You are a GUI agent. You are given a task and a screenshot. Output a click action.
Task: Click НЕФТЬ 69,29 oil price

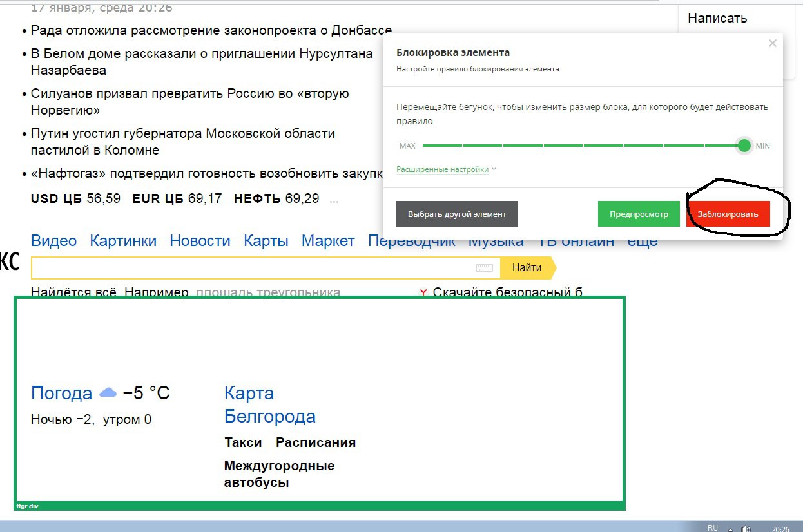coord(276,198)
